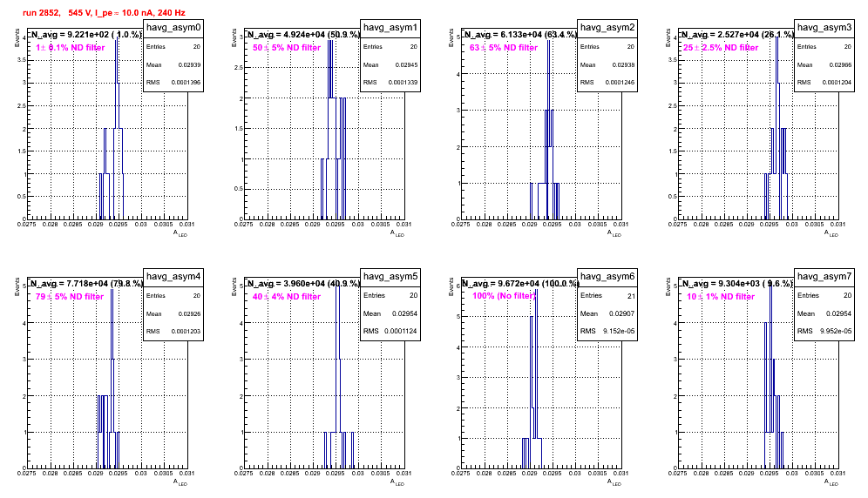Select the RMS value 0.0001204

(x=837, y=83)
